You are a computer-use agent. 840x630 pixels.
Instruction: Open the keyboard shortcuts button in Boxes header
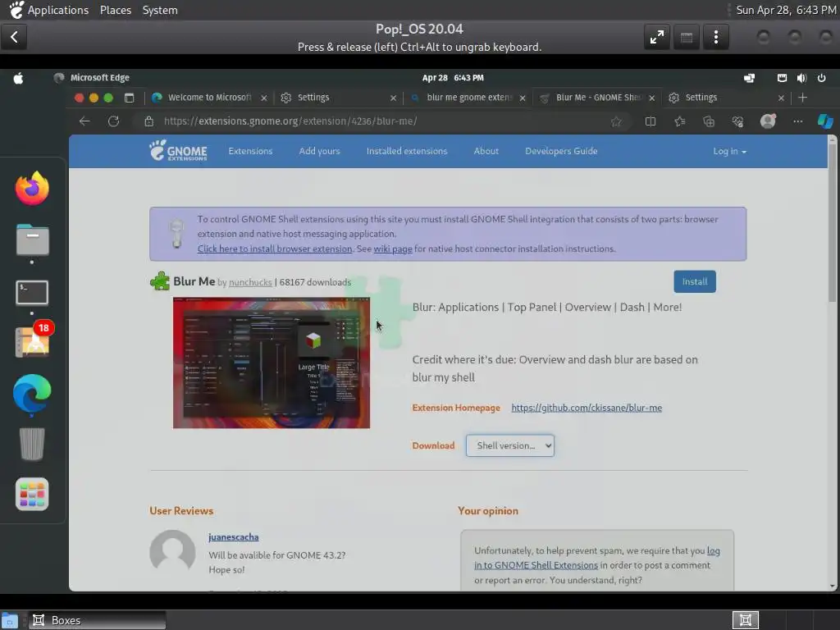(687, 37)
